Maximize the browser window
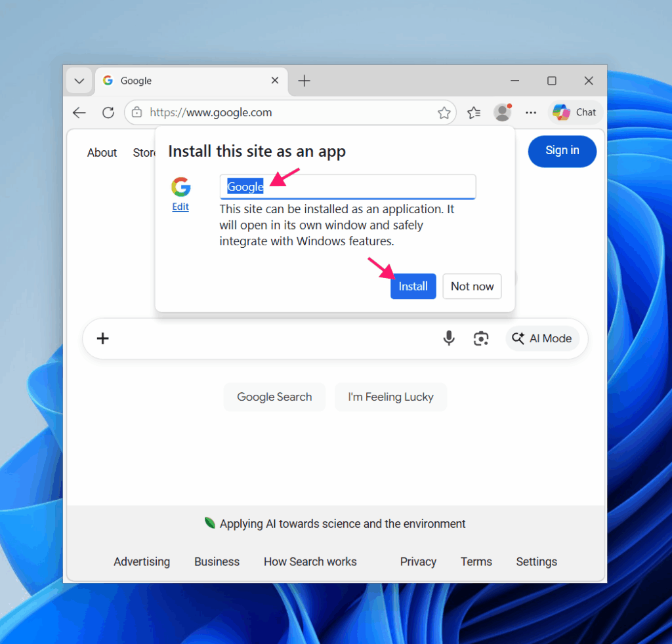The height and width of the screenshot is (644, 672). pyautogui.click(x=551, y=81)
